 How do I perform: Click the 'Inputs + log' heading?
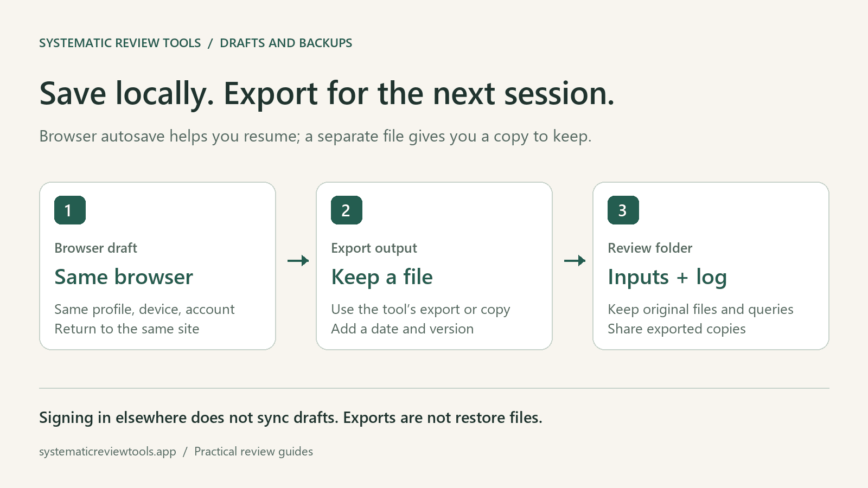pos(667,278)
